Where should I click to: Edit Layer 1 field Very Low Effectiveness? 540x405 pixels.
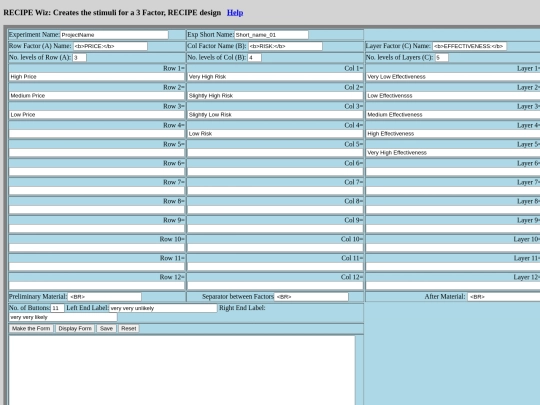click(x=453, y=77)
